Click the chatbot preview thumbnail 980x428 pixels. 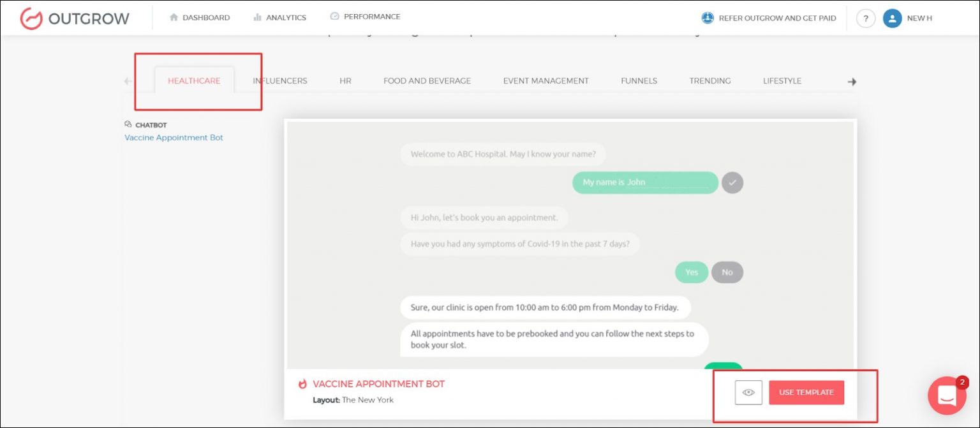570,246
